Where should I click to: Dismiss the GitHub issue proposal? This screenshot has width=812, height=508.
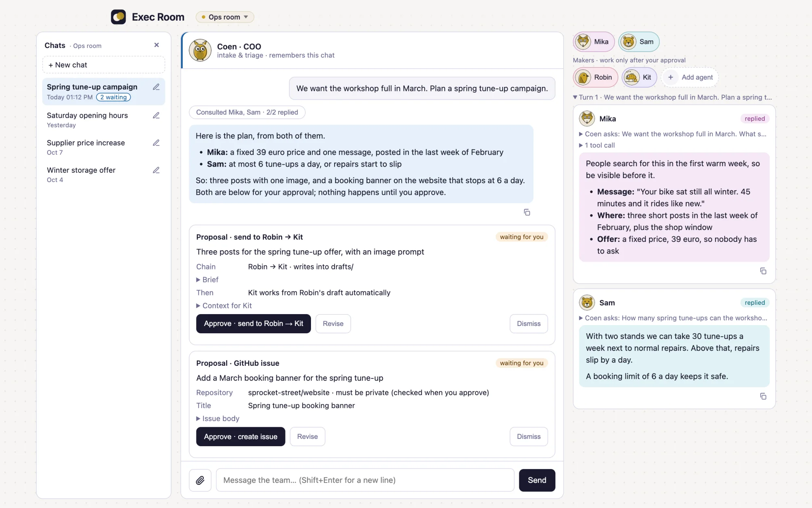coord(529,436)
